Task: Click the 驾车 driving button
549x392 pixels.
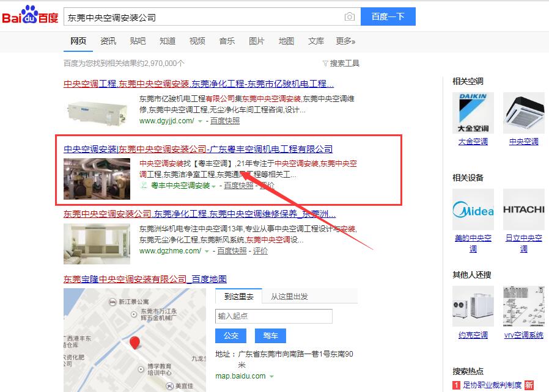Action: click(x=270, y=335)
